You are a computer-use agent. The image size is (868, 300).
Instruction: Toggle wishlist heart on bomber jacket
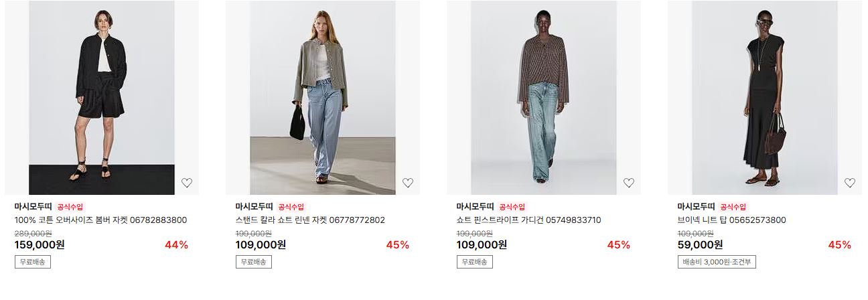pyautogui.click(x=187, y=183)
